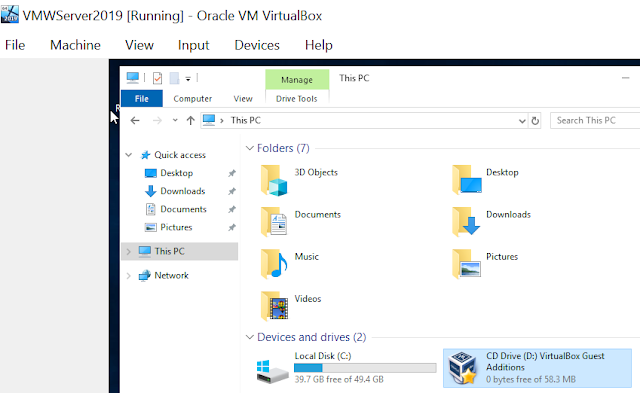Click the pin icon beside Pictures

[232, 227]
